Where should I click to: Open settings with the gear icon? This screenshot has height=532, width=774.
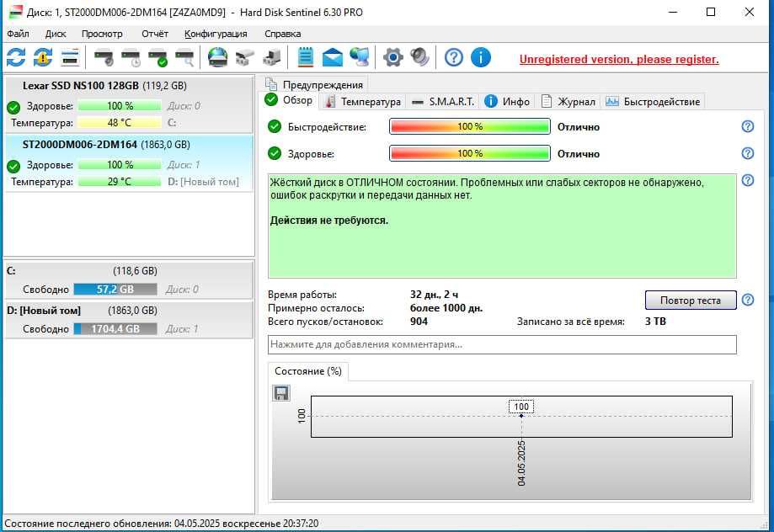(x=393, y=57)
